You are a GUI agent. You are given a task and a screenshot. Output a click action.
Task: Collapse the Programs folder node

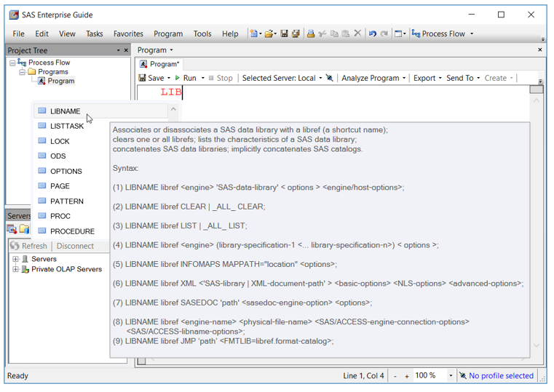click(x=22, y=72)
